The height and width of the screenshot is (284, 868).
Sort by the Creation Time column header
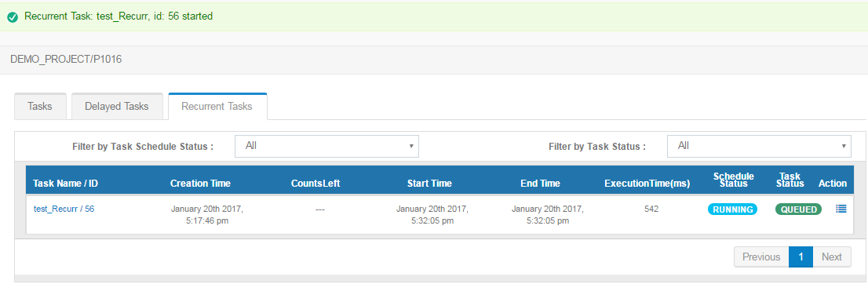point(200,184)
